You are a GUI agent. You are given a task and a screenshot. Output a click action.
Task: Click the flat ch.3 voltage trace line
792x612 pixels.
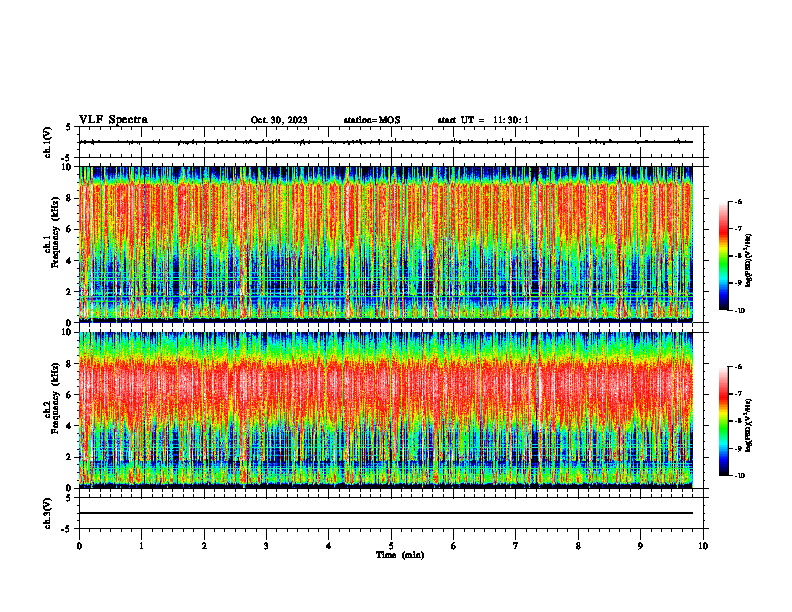[386, 513]
